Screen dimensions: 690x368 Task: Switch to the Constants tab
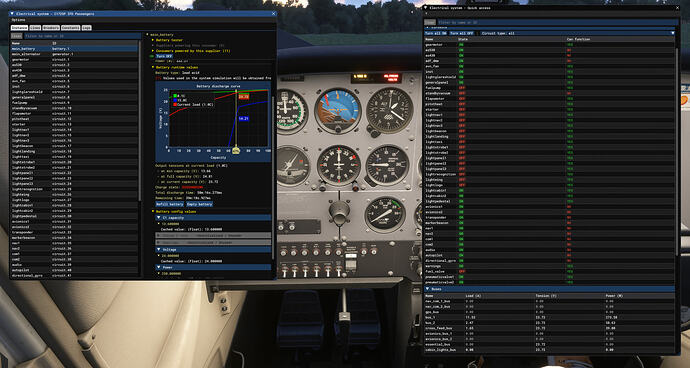pos(70,27)
